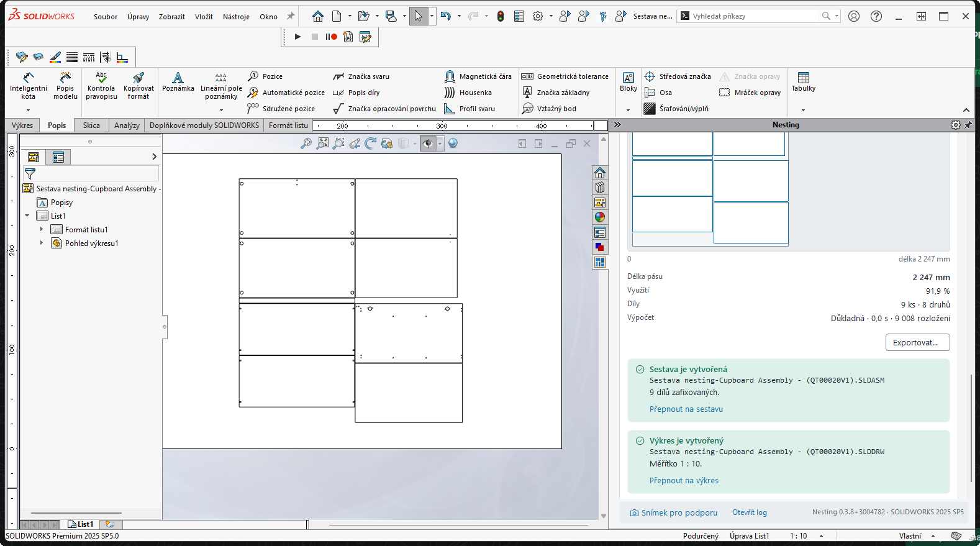Insert a Poznámka note
The height and width of the screenshot is (546, 980).
[x=178, y=82]
